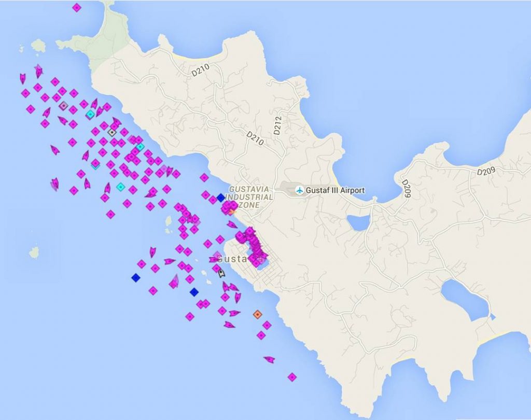The width and height of the screenshot is (531, 420).
Task: Select the southernmost magenta diamond marker
Action: pyautogui.click(x=292, y=377)
